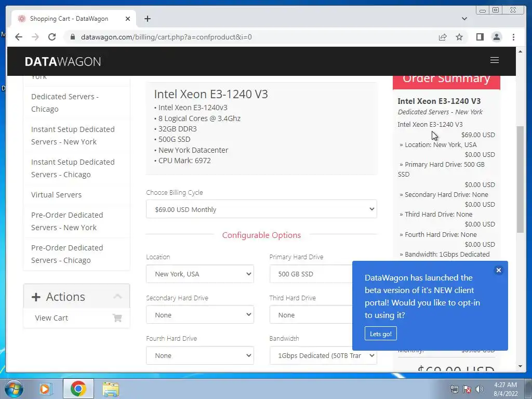Image resolution: width=532 pixels, height=399 pixels.
Task: Click the padlock site info icon
Action: tap(72, 37)
